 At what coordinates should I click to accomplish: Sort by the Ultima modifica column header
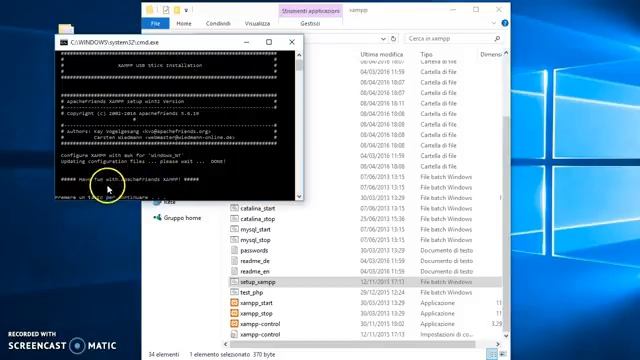(x=381, y=54)
